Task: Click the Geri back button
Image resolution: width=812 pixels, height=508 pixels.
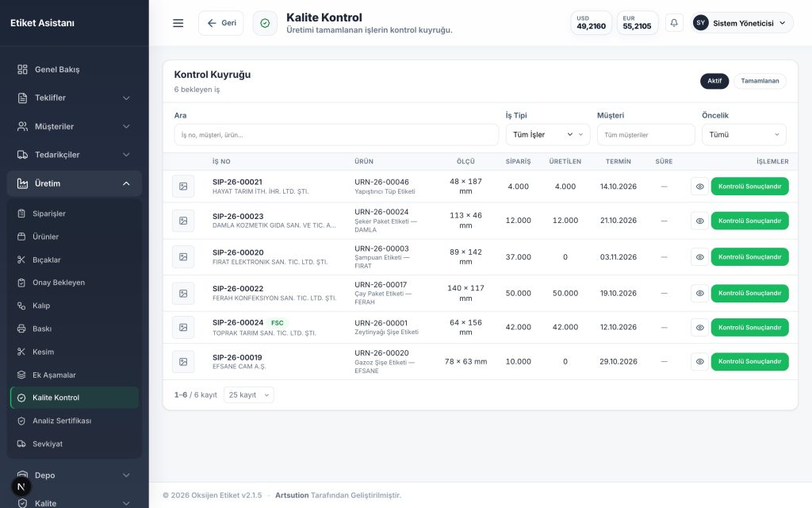Action: click(x=221, y=23)
